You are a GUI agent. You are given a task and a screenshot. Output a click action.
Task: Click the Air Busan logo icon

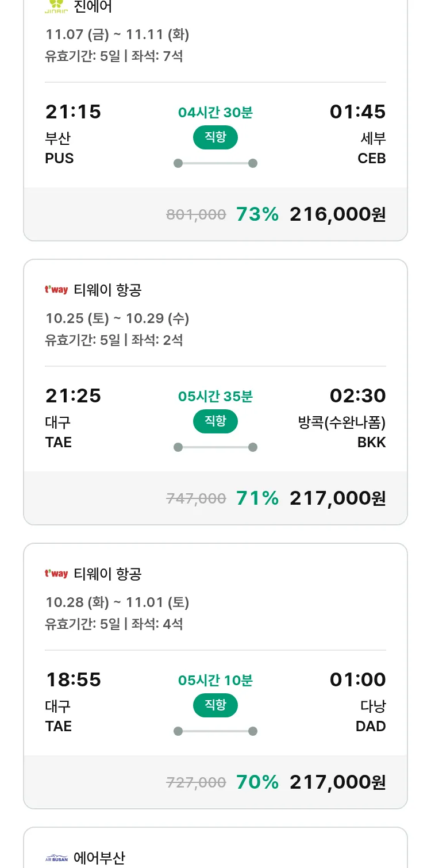click(56, 858)
